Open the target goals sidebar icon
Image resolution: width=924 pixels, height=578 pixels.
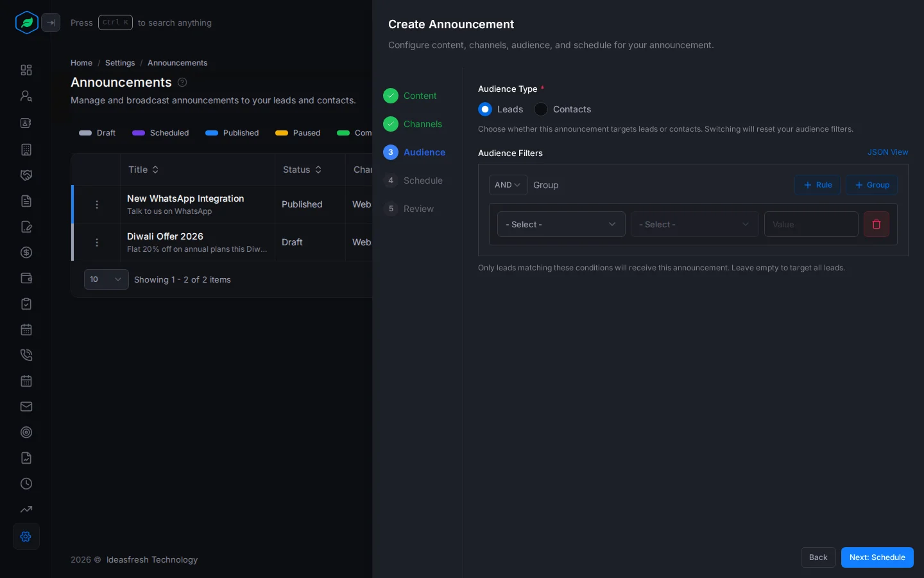(x=26, y=432)
